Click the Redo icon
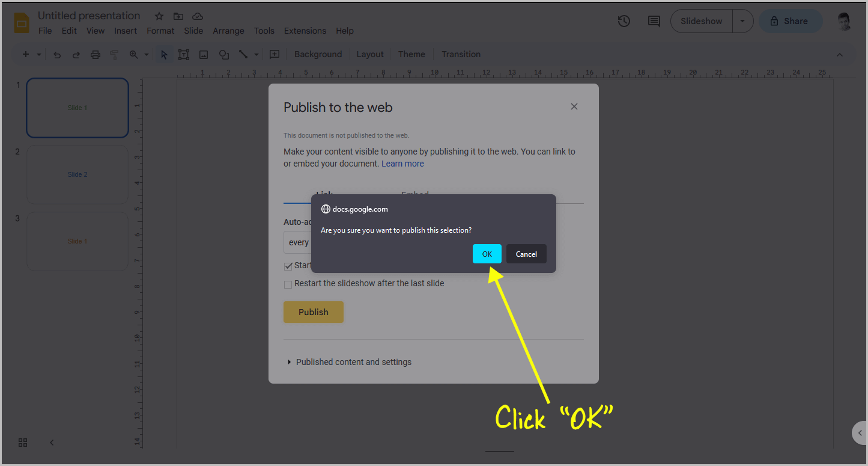The width and height of the screenshot is (868, 466). tap(76, 54)
